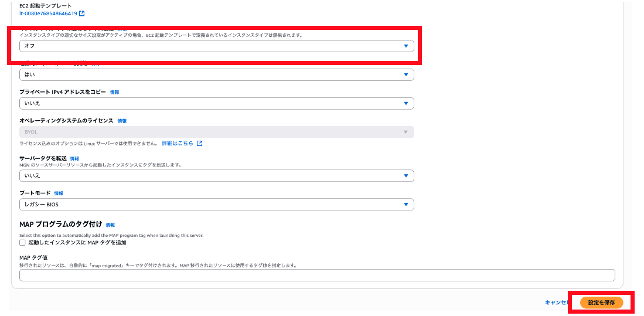Expand プライベート IPv4 アドレスをコピー dropdown
This screenshot has width=644, height=316.
pos(216,104)
